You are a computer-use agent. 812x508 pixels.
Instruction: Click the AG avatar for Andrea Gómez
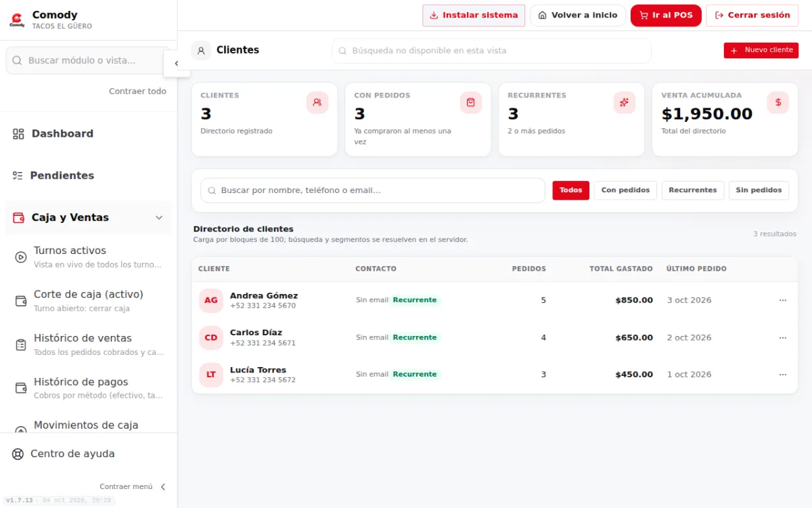point(211,300)
